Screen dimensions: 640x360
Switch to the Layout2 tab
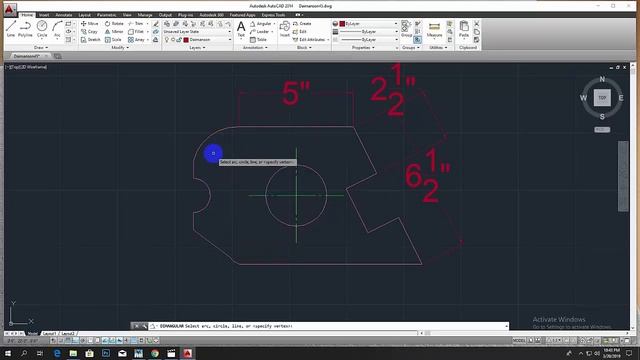(x=68, y=333)
